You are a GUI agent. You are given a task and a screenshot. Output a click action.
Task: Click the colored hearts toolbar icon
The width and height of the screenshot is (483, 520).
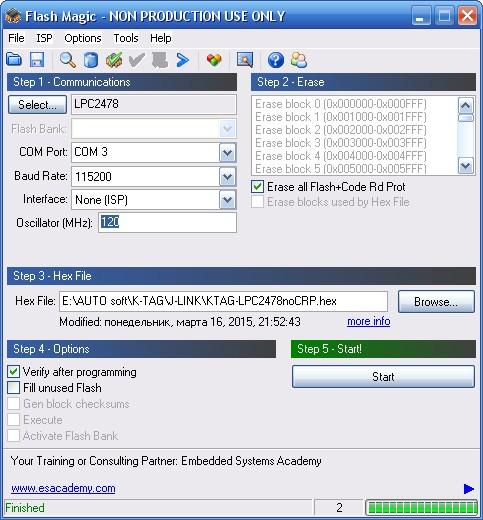coord(214,60)
